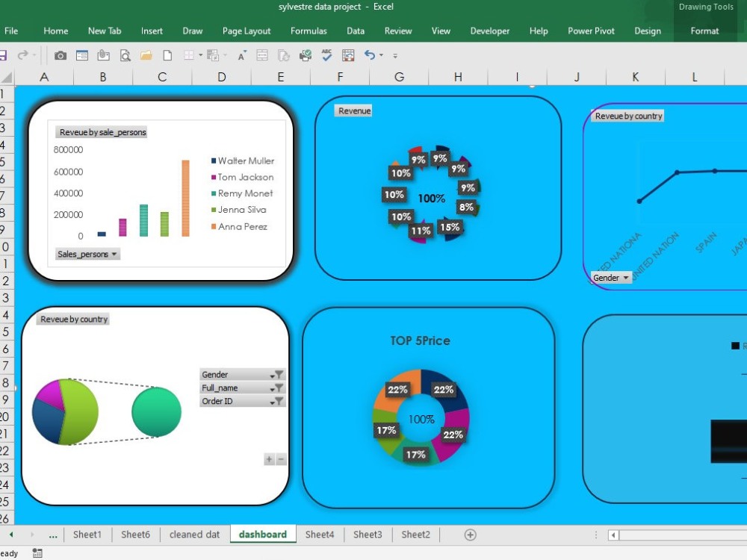Switch to the cleaned dat sheet tab
The width and height of the screenshot is (747, 560).
click(194, 535)
